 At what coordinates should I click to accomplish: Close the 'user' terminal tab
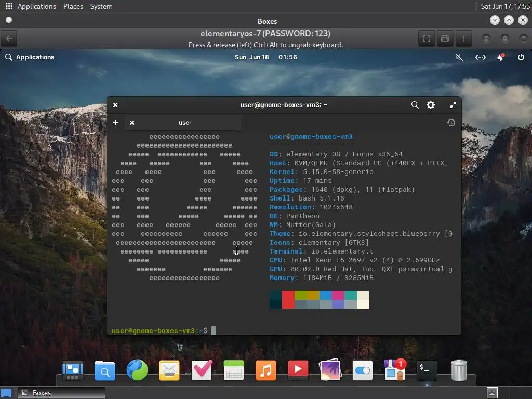click(132, 123)
